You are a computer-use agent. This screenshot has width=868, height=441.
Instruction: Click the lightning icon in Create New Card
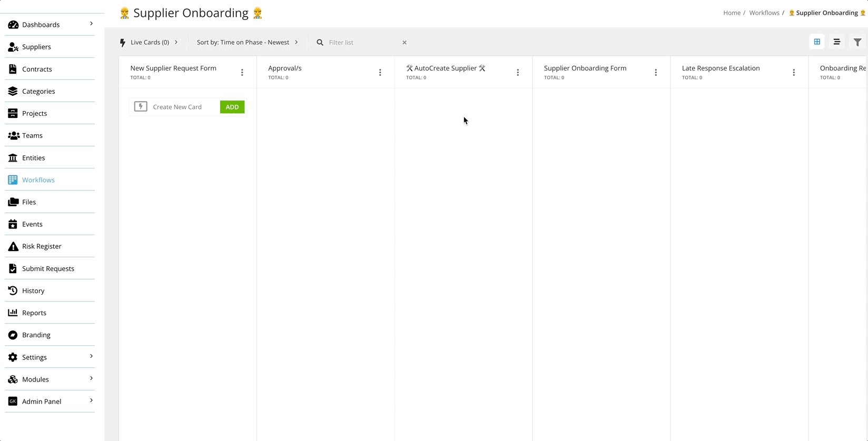(x=141, y=106)
